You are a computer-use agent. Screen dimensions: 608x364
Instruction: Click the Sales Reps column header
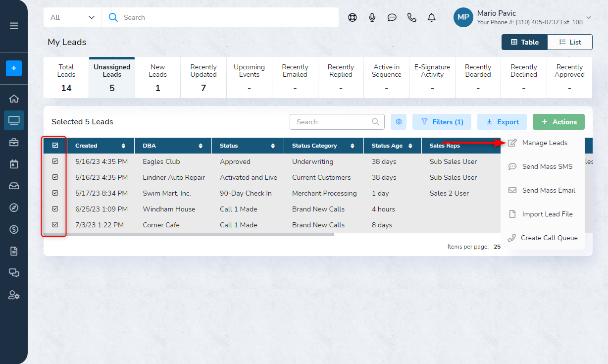tap(445, 146)
